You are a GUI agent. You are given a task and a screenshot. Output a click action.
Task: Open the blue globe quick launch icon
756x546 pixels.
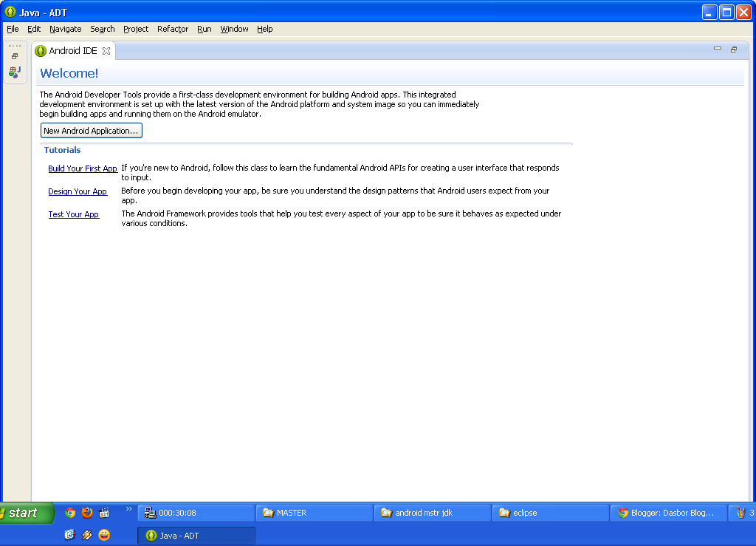[x=70, y=534]
